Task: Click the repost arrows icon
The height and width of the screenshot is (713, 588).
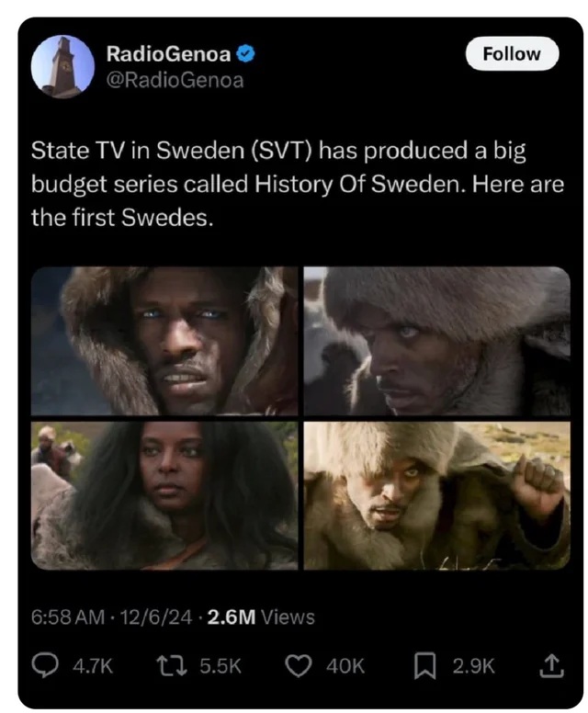Action: pyautogui.click(x=172, y=666)
